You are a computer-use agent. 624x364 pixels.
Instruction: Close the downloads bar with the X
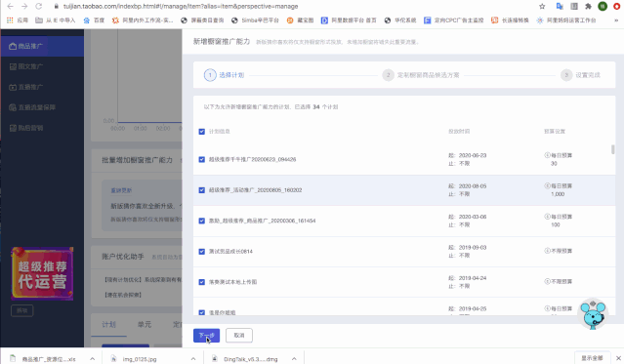tap(618, 358)
